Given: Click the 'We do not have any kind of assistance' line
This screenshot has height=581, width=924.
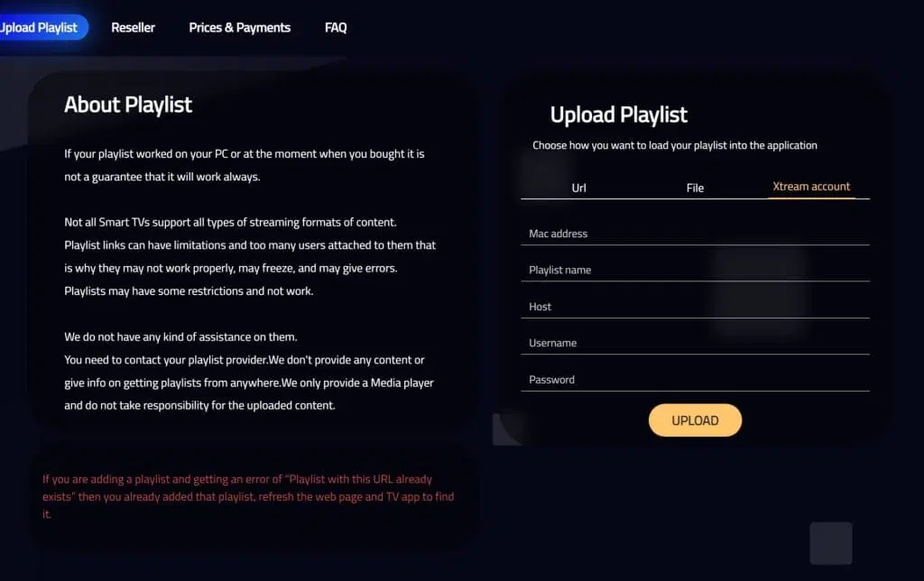Looking at the screenshot, I should (180, 337).
